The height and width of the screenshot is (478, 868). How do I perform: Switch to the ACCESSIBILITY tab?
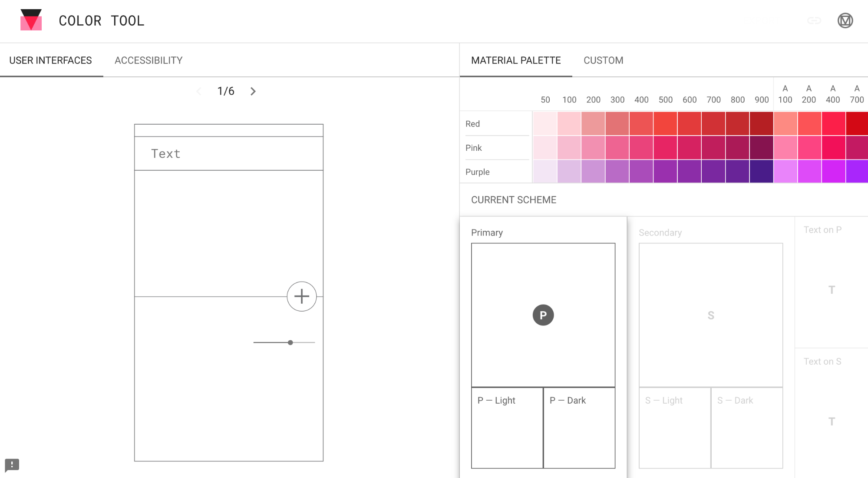tap(148, 60)
